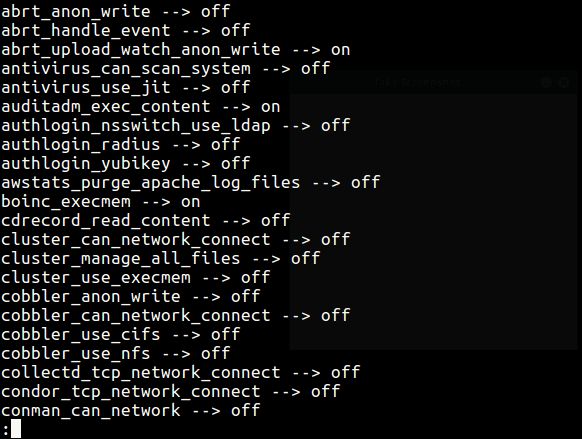The width and height of the screenshot is (582, 439).
Task: Click the 'off' value of condor_tcp_network_connect
Action: pyautogui.click(x=325, y=391)
